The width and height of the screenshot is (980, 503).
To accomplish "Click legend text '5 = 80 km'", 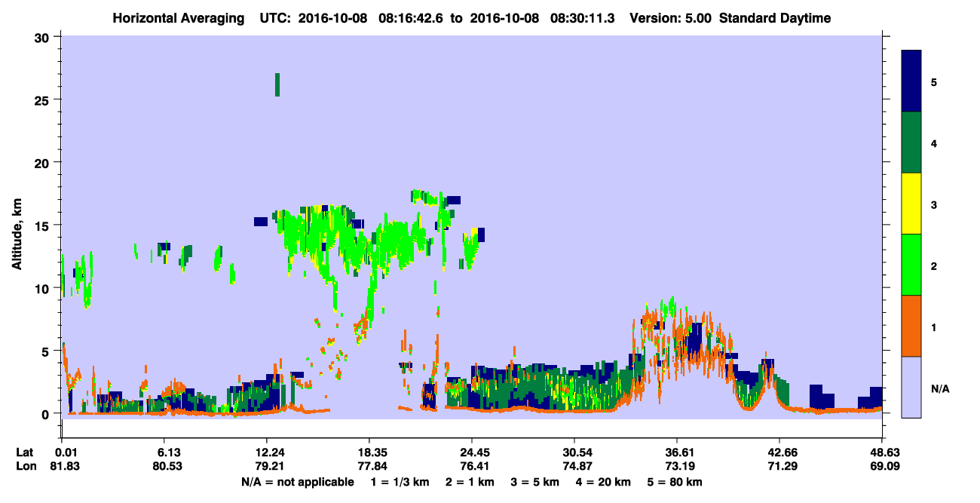I will [x=675, y=482].
